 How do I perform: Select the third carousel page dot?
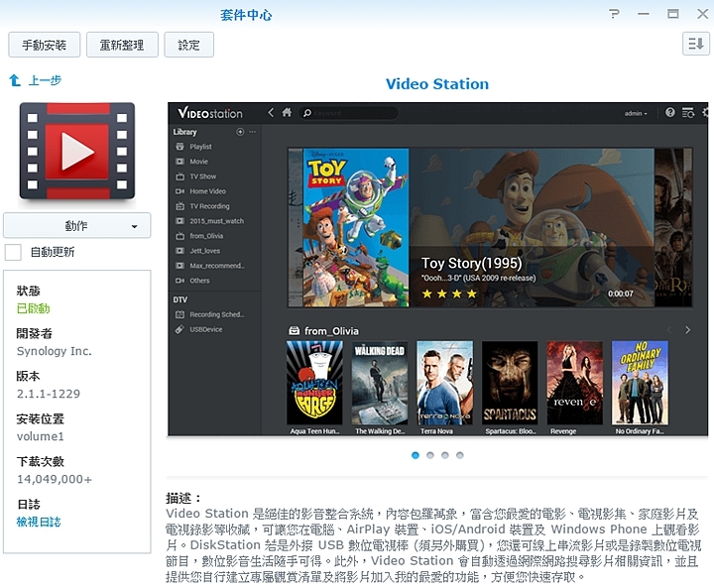[445, 455]
